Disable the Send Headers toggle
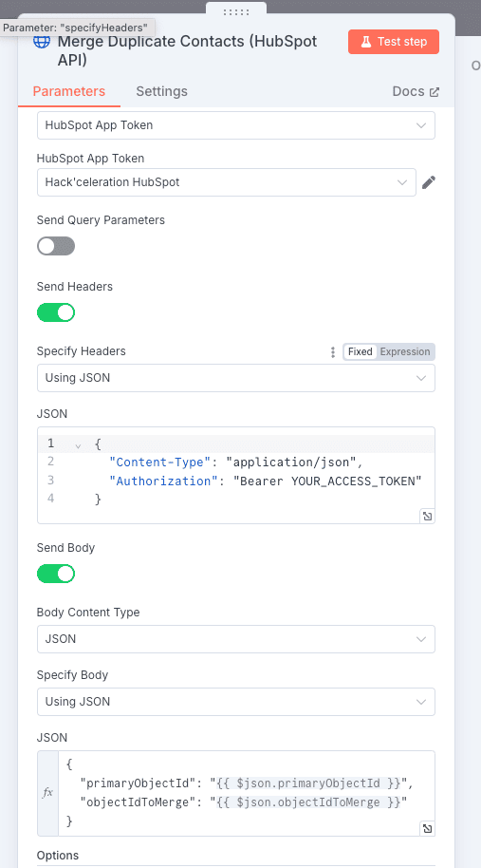 point(56,312)
